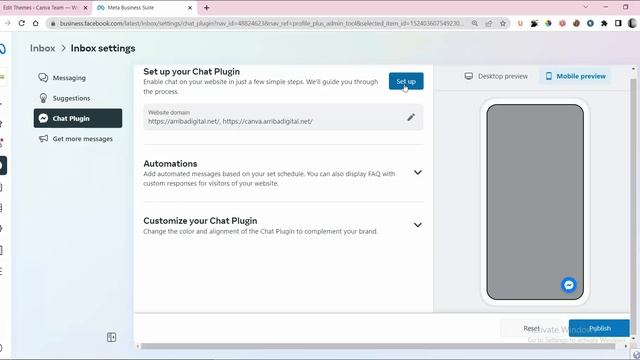Screen dimensions: 640x360
Task: Click the Desktop preview monitor icon
Action: coord(469,76)
